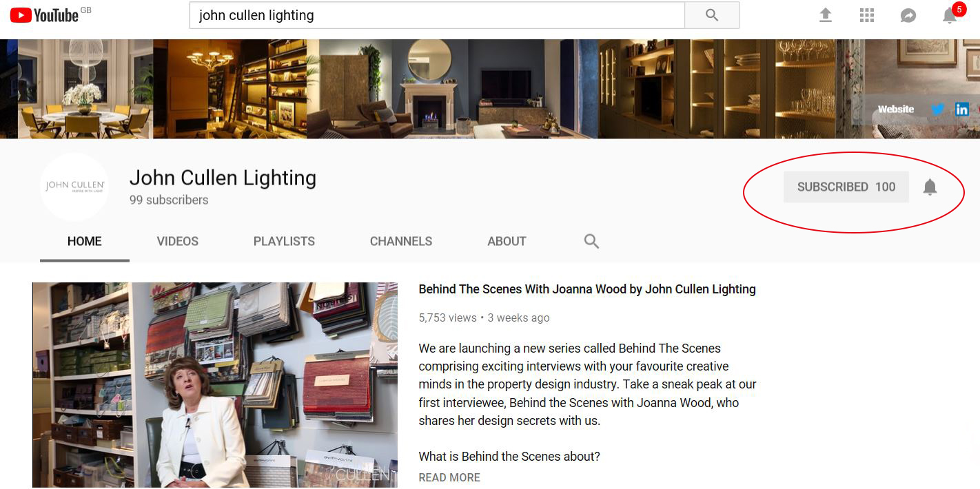Open the share/messages icon
The height and width of the screenshot is (489, 980).
pyautogui.click(x=908, y=15)
